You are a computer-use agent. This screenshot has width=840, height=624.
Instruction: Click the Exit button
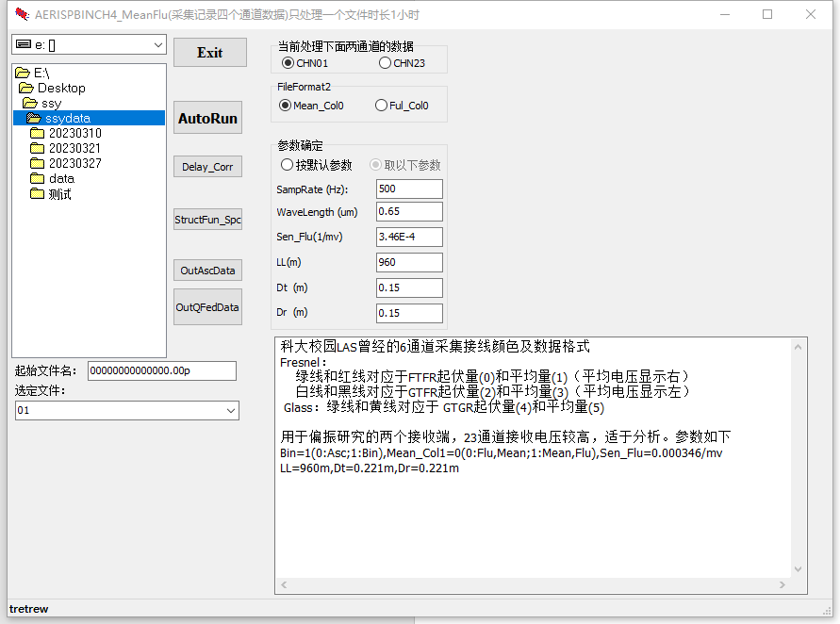click(x=209, y=53)
